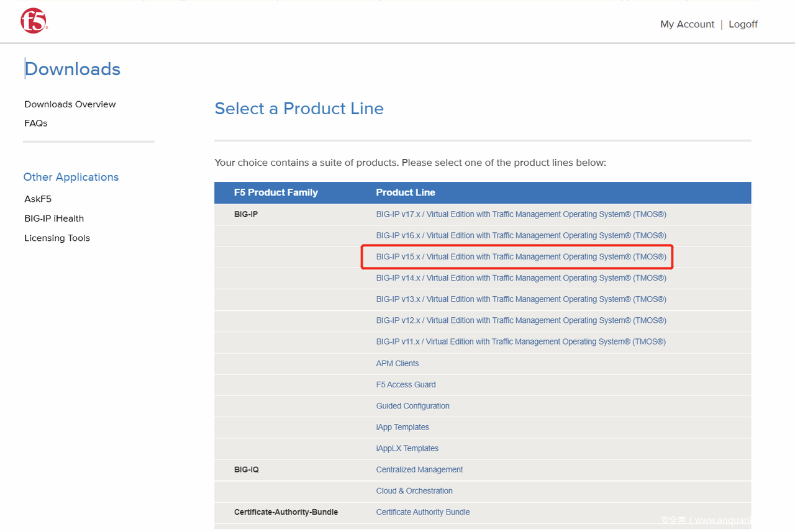Open F5 Access Guard downloads

(x=406, y=385)
